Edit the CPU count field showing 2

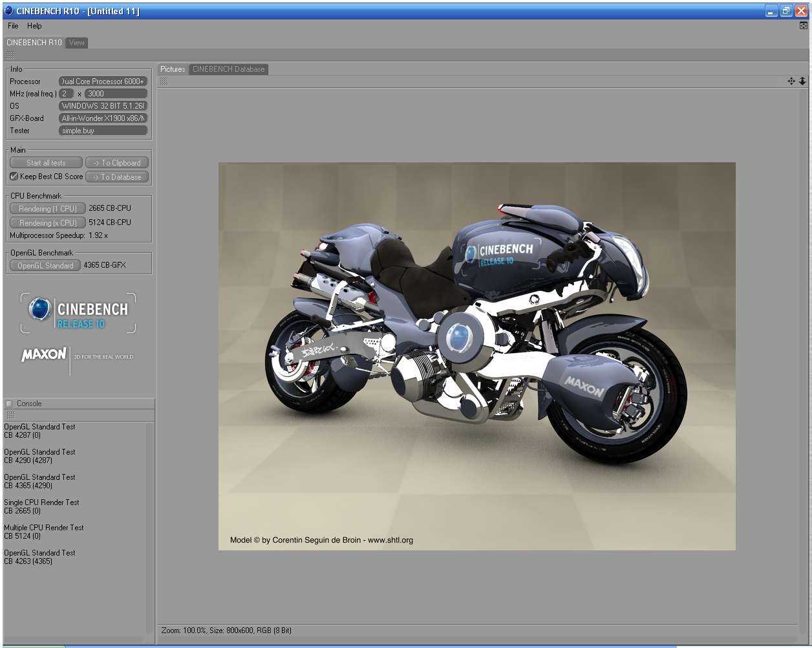(66, 94)
